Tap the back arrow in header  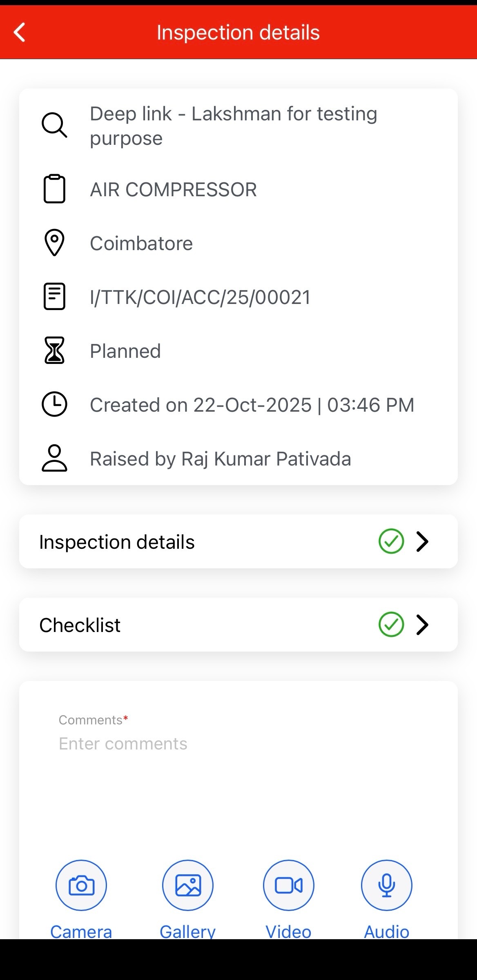(20, 33)
